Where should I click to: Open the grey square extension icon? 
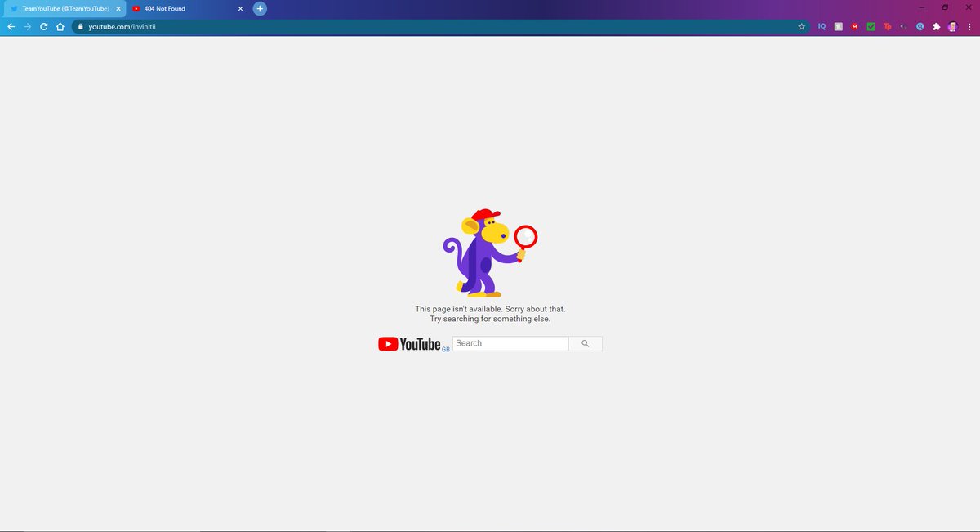click(838, 26)
